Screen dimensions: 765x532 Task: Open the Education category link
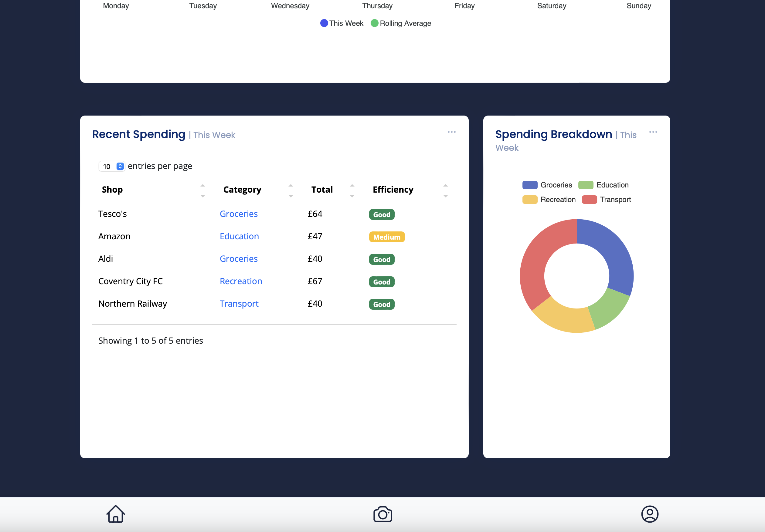click(239, 236)
